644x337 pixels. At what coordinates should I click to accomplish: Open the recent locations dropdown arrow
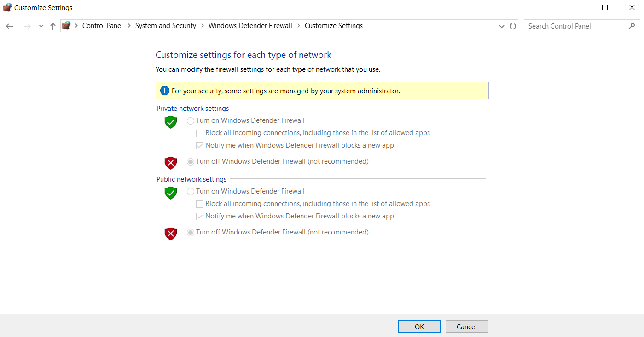click(41, 26)
